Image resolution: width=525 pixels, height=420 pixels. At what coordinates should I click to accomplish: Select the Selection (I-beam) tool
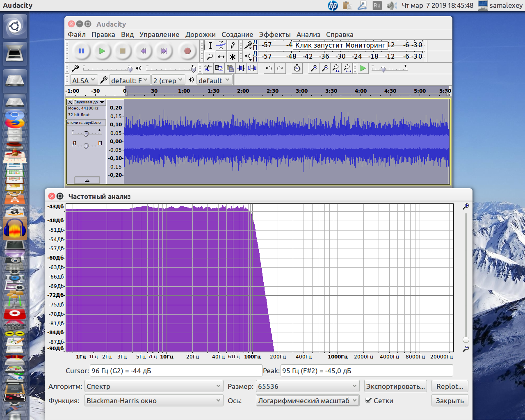click(210, 46)
